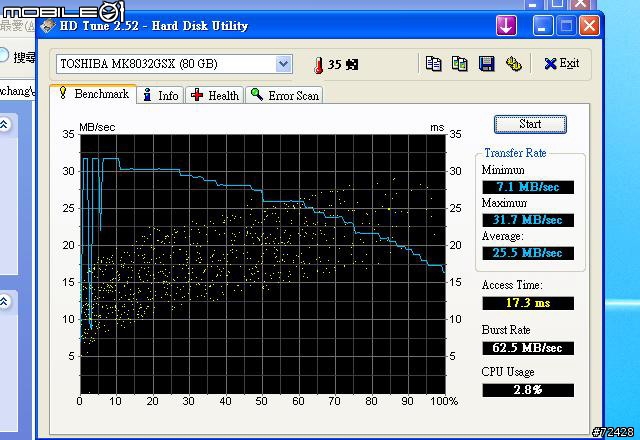This screenshot has height=440, width=640.
Task: Click the copy screenshot to clipboard icon
Action: coord(460,64)
